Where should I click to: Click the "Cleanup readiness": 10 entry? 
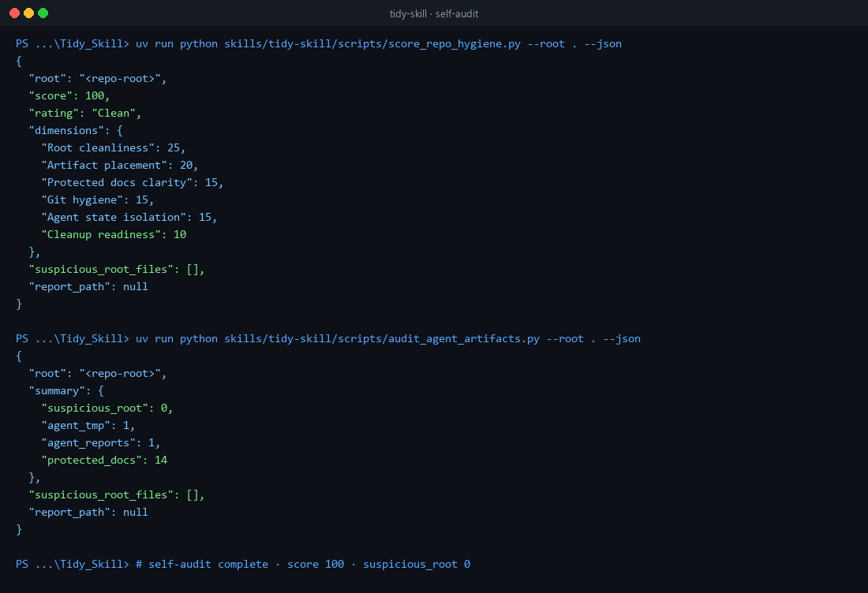(114, 234)
